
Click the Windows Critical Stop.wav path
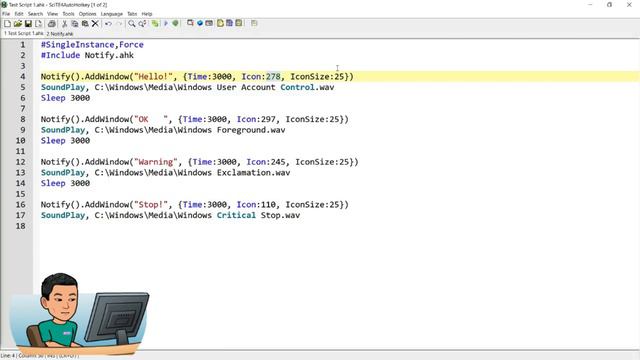point(197,215)
